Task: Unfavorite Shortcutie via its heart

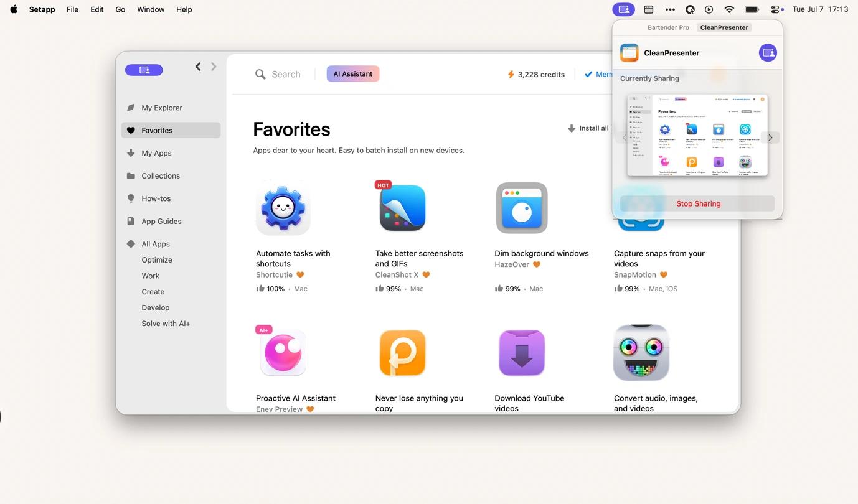Action: (300, 274)
